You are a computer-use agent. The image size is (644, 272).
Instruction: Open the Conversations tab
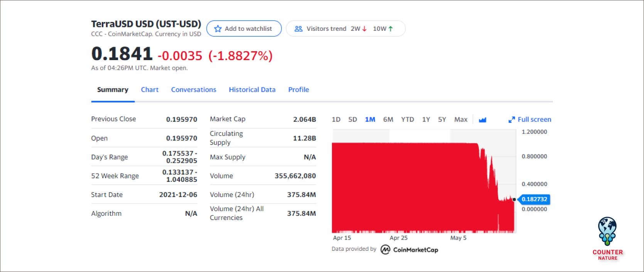tap(194, 90)
